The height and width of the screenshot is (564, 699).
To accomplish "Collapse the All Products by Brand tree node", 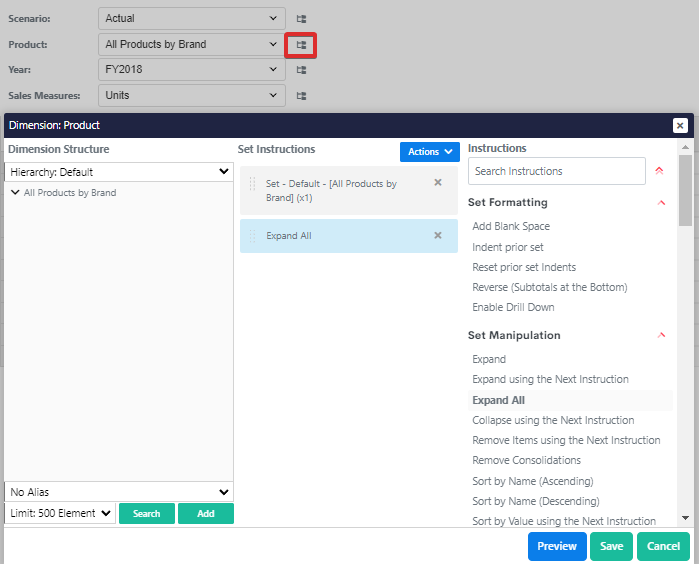I will tap(15, 192).
